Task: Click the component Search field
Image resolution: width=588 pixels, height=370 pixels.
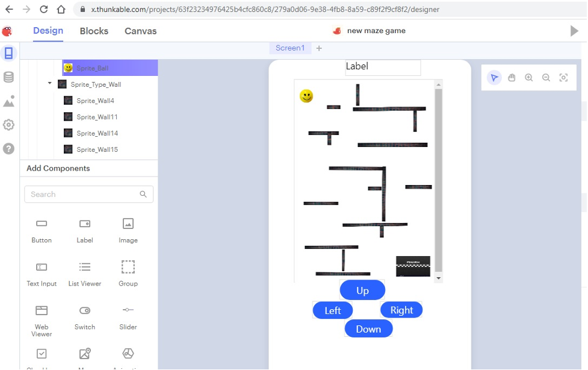Action: pyautogui.click(x=89, y=194)
